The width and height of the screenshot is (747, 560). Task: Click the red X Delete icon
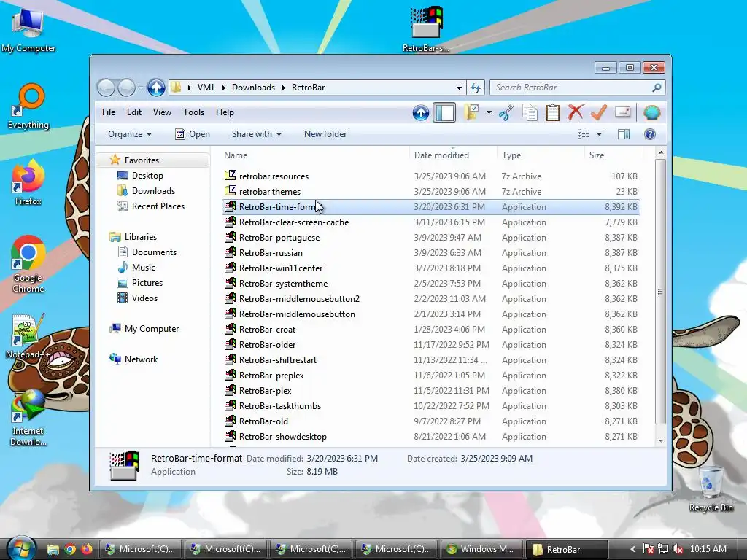576,113
